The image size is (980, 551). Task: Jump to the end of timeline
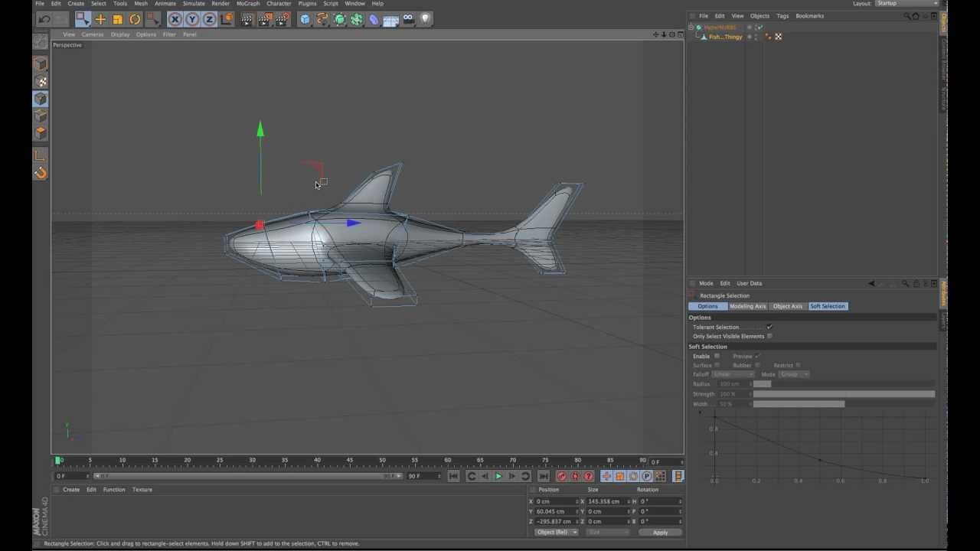pyautogui.click(x=543, y=476)
